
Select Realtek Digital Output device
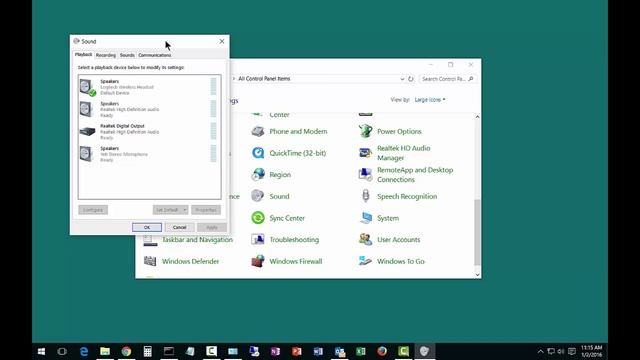(x=149, y=132)
